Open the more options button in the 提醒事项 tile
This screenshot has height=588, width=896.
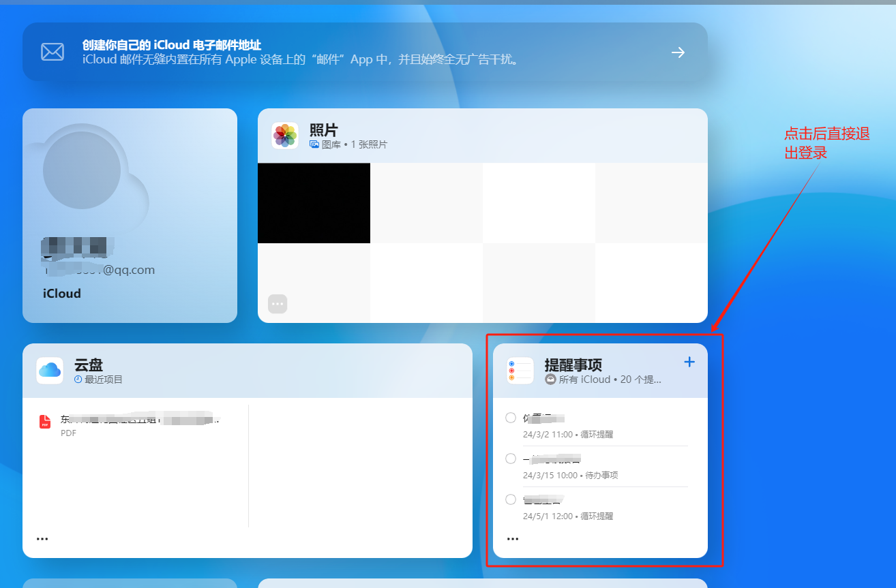pos(513,538)
